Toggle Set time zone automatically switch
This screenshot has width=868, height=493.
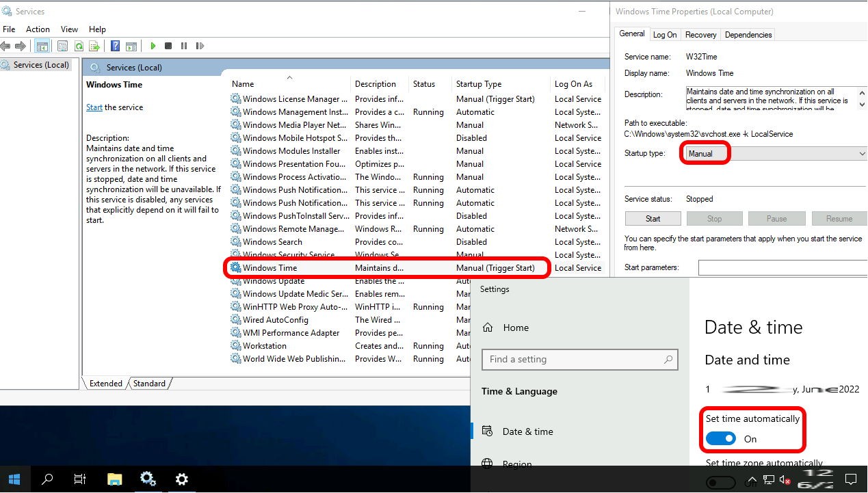tap(721, 483)
